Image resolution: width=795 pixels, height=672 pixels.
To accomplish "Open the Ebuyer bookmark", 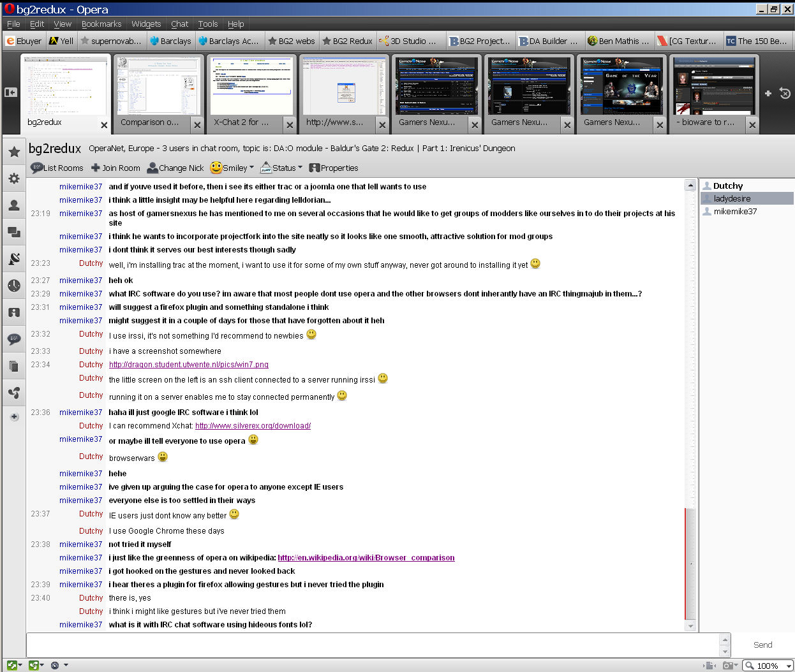I will [x=24, y=41].
